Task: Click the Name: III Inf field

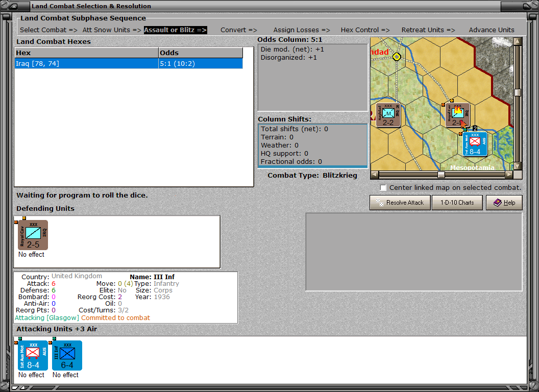Action: [152, 277]
